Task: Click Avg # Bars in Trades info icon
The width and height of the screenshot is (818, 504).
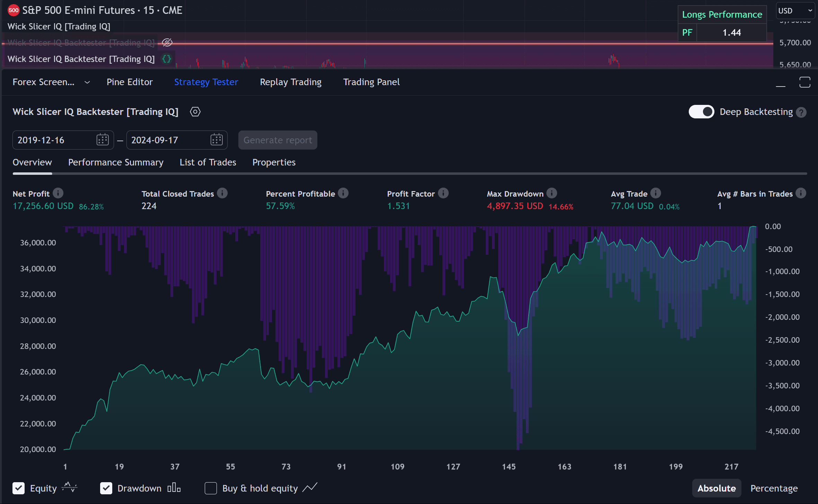Action: click(x=801, y=193)
